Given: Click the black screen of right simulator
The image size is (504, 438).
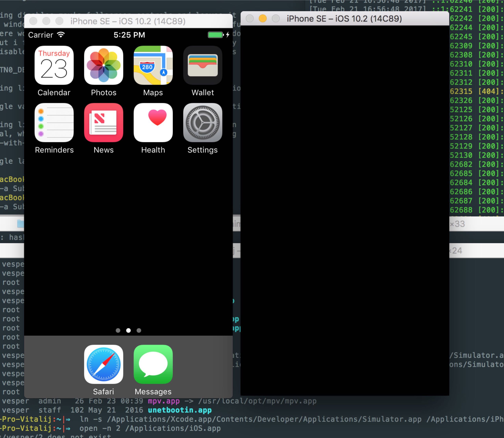Looking at the screenshot, I should click(x=345, y=210).
